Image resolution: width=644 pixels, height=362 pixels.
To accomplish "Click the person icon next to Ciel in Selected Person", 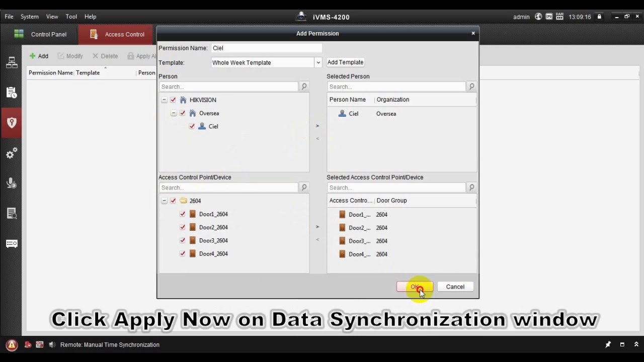I will pos(342,114).
